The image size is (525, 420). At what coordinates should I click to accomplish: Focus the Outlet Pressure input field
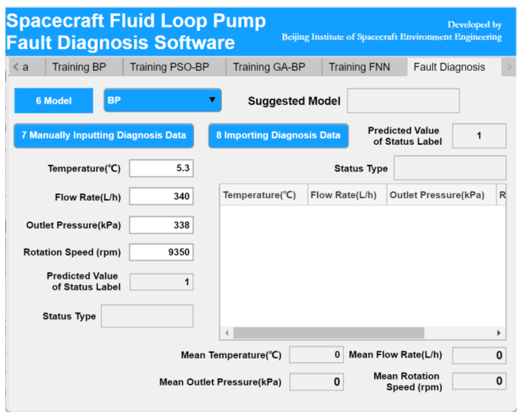coord(161,225)
